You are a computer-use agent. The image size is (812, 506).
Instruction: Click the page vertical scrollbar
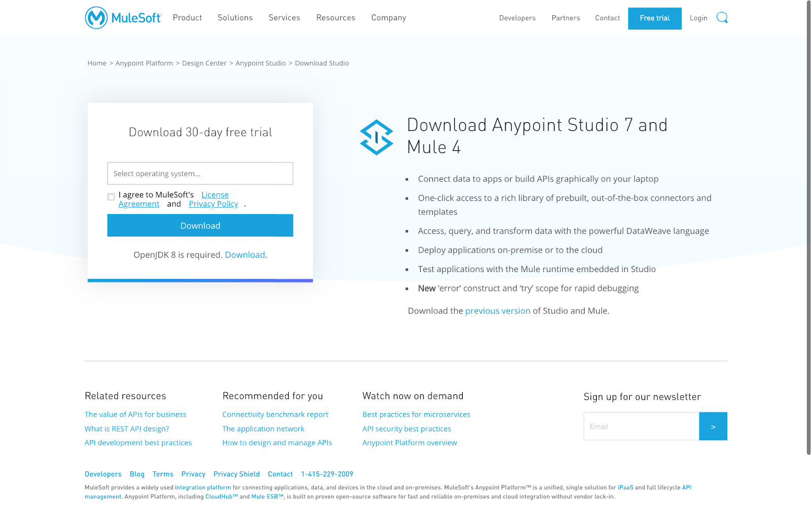[809, 227]
